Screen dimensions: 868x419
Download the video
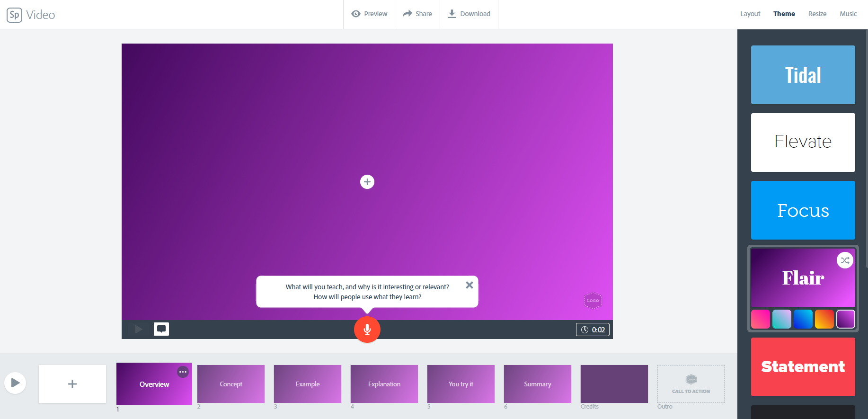click(x=469, y=14)
